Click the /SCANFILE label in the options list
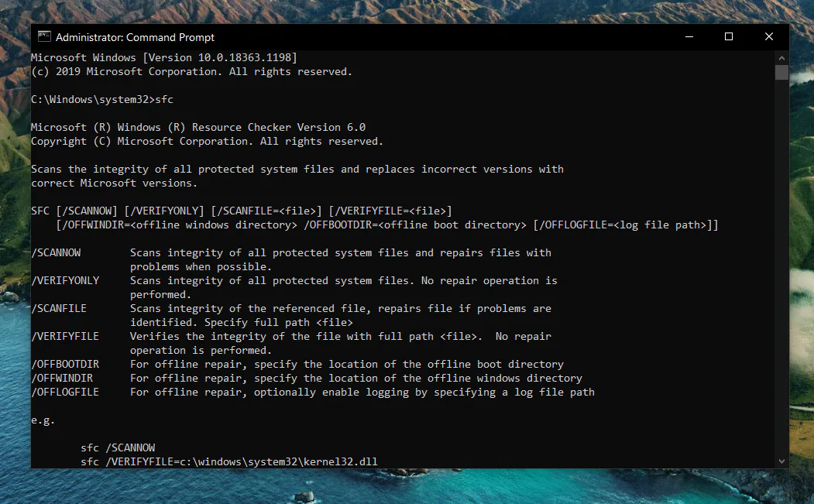This screenshot has width=814, height=504. click(x=59, y=308)
